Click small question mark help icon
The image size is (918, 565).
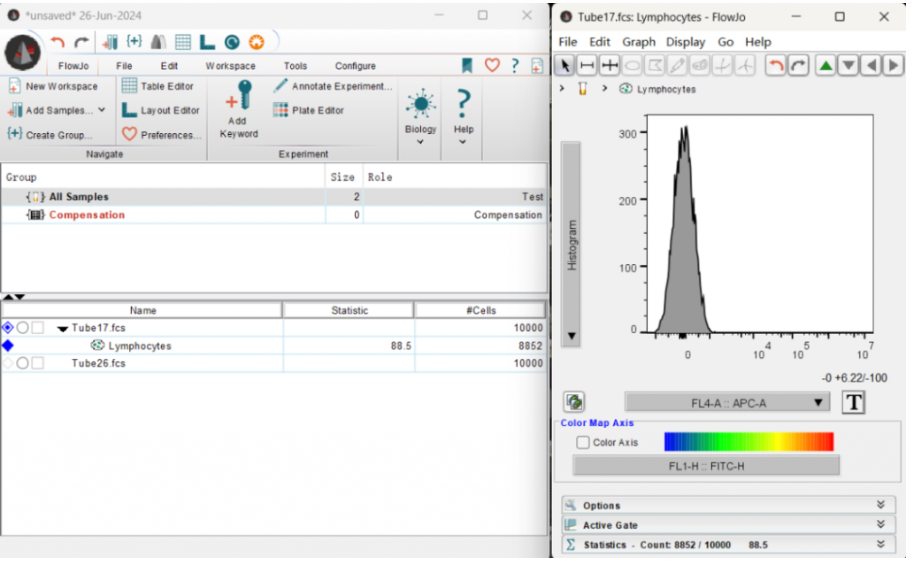[x=515, y=66]
